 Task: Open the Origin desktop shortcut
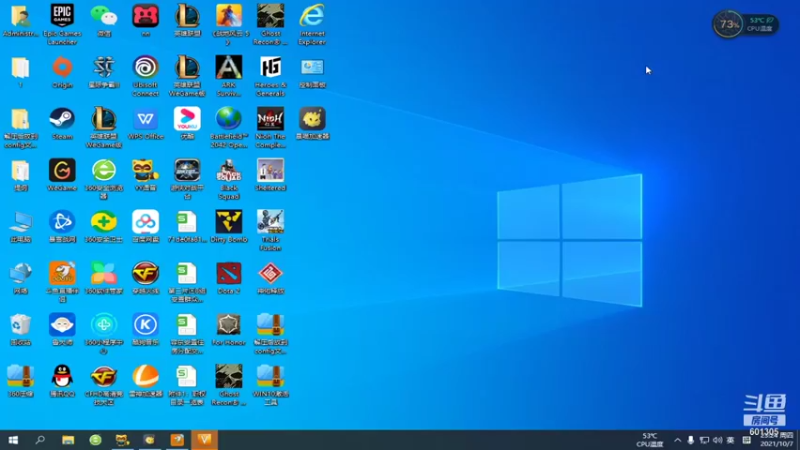pos(62,72)
